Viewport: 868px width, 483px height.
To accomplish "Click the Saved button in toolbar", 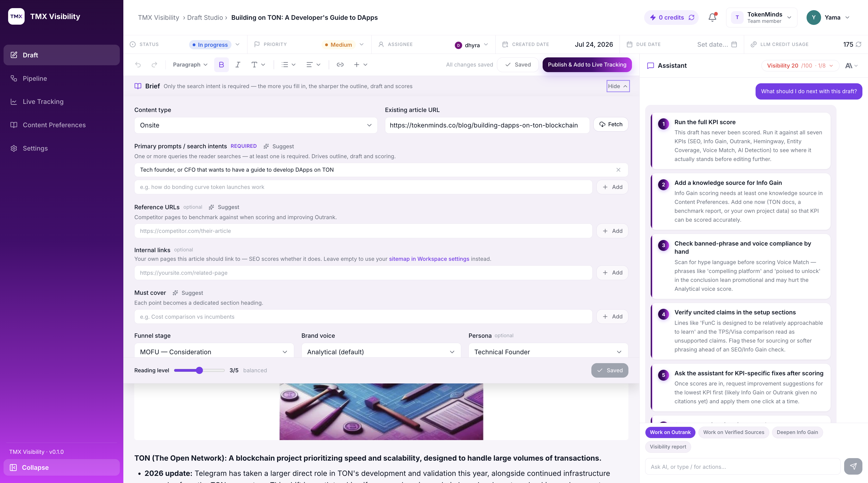I will click(518, 65).
